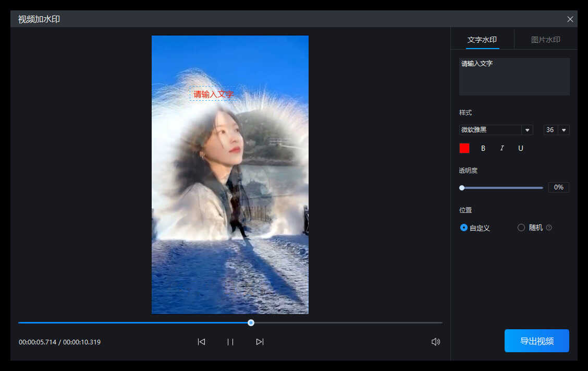Switch to the 图片水印 tab
This screenshot has width=588, height=371.
pos(545,40)
